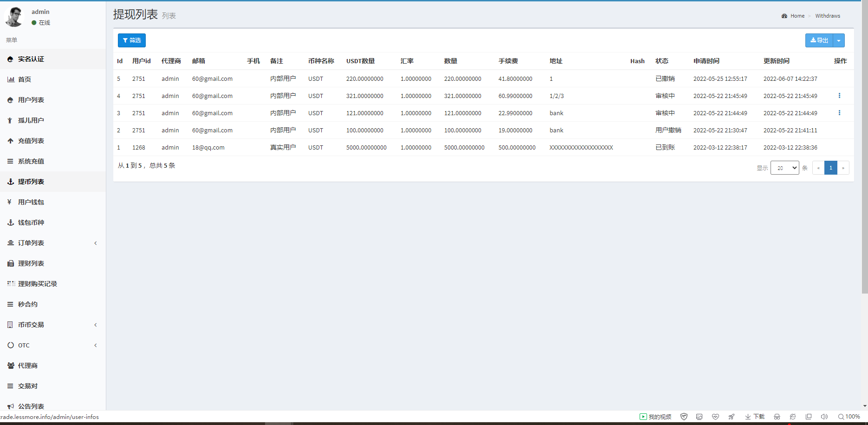
Task: Click the zoom 100% magnifier icon
Action: 841,417
